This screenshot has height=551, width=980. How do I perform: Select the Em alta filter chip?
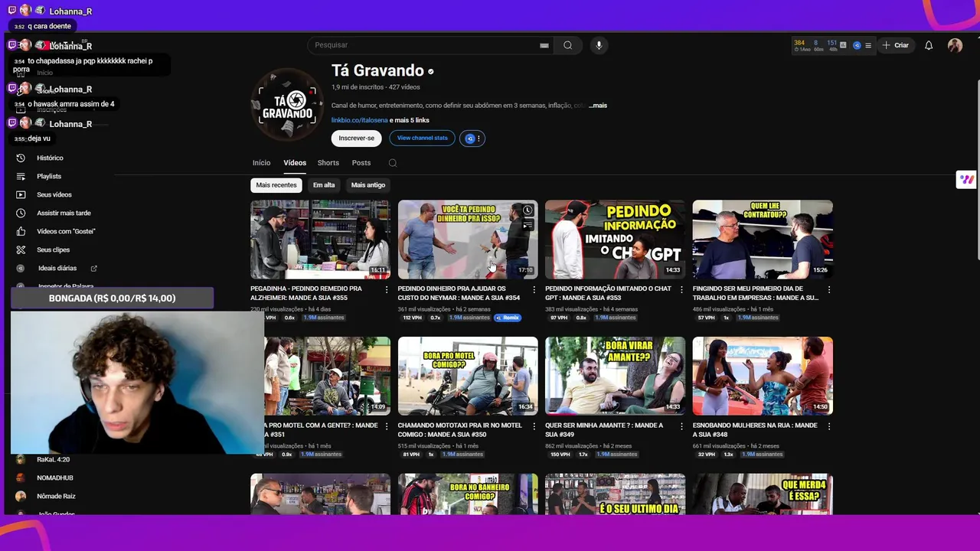[324, 185]
